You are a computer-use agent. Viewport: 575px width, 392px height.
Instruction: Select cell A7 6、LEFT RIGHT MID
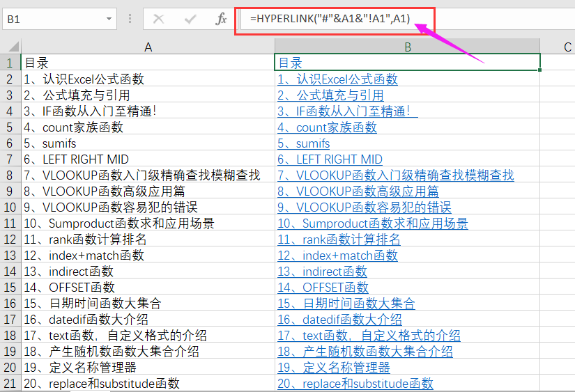[148, 159]
